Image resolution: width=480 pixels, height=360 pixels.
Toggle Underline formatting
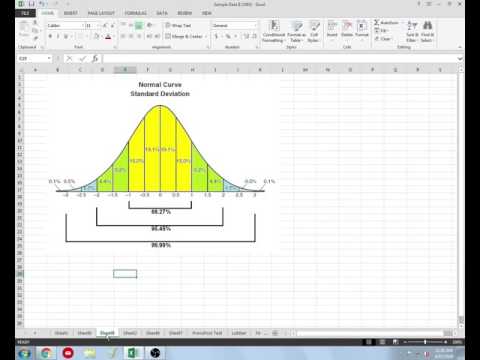point(66,36)
